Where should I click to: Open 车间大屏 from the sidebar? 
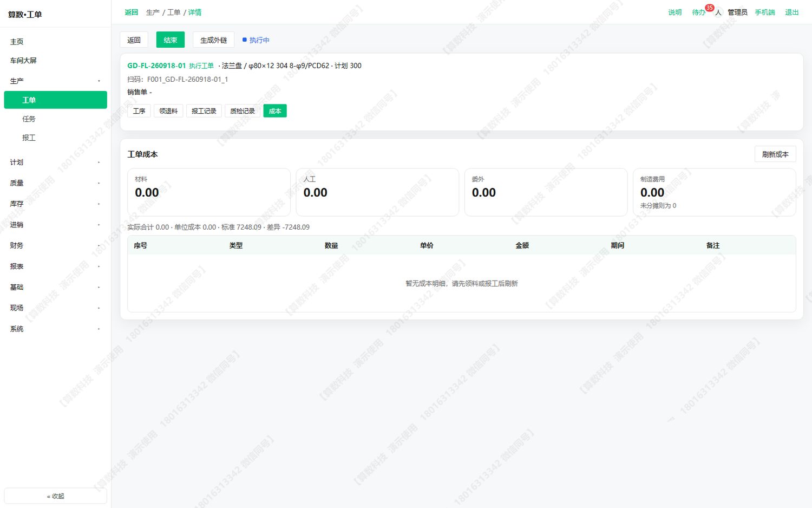pyautogui.click(x=55, y=61)
